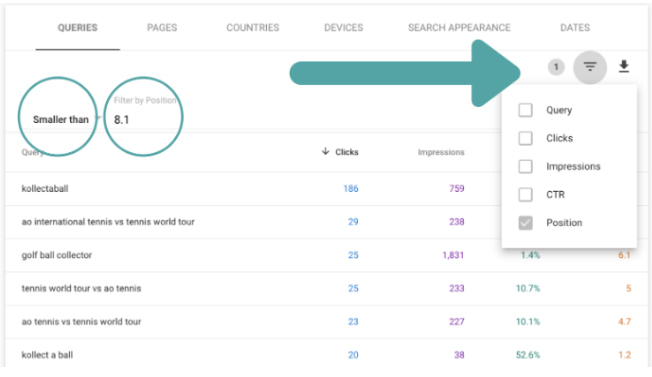652x377 pixels.
Task: Click the Impressions column header
Action: [x=441, y=152]
